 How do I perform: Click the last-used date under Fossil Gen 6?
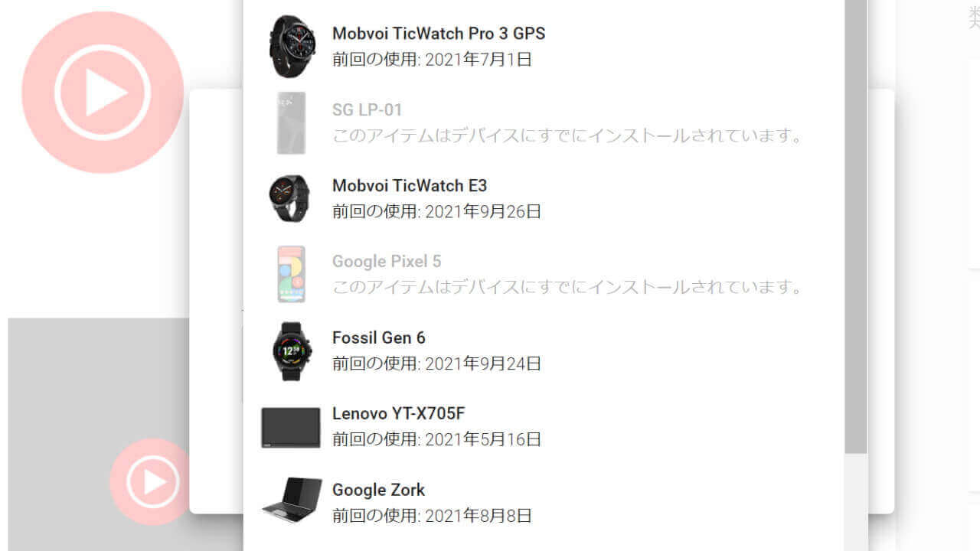[x=436, y=364]
